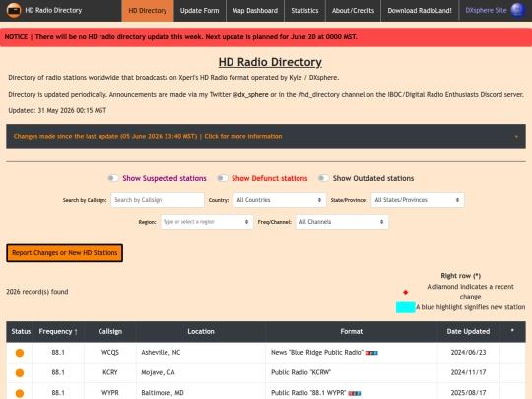
Task: Click the orange status dot for KCRY
Action: 20,373
